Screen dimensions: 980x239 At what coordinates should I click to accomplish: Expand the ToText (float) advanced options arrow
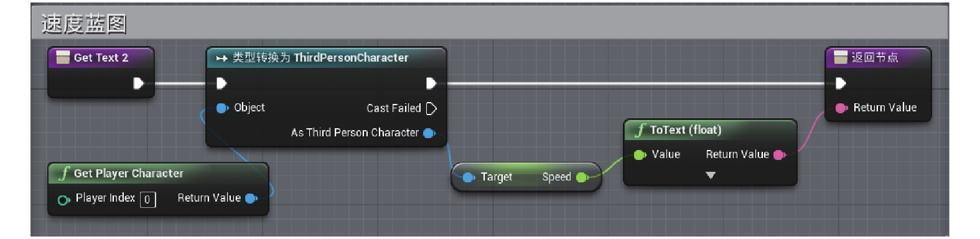711,176
